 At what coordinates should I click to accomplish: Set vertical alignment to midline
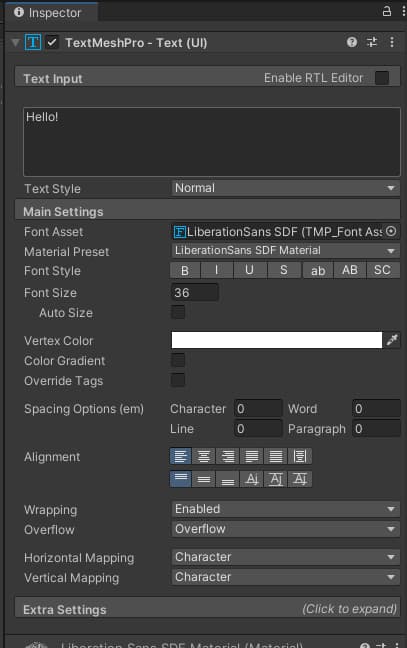276,479
